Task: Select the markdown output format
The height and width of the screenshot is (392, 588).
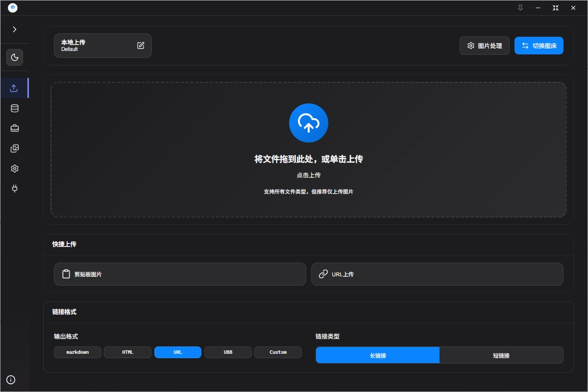Action: click(77, 352)
